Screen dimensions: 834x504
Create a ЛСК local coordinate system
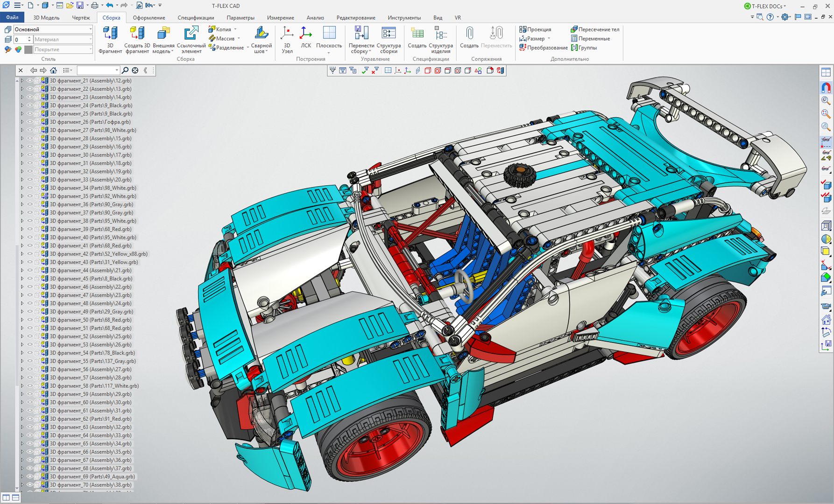pyautogui.click(x=305, y=37)
